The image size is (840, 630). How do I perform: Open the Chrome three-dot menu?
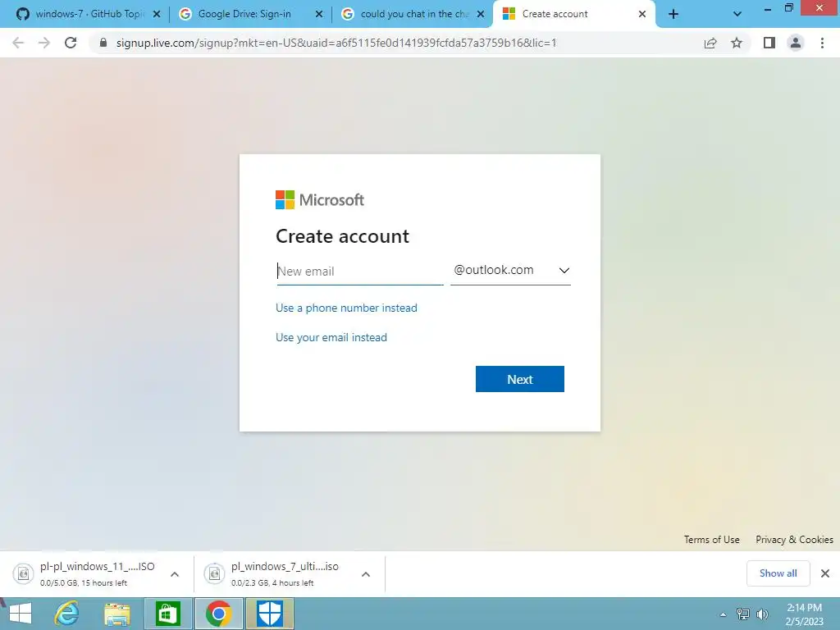(x=822, y=43)
